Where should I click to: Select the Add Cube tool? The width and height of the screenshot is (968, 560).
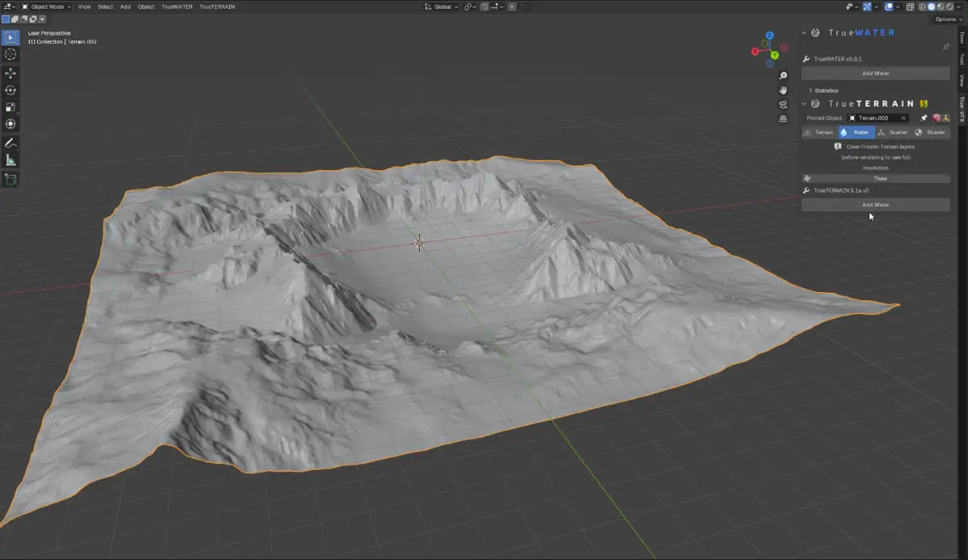click(x=10, y=178)
